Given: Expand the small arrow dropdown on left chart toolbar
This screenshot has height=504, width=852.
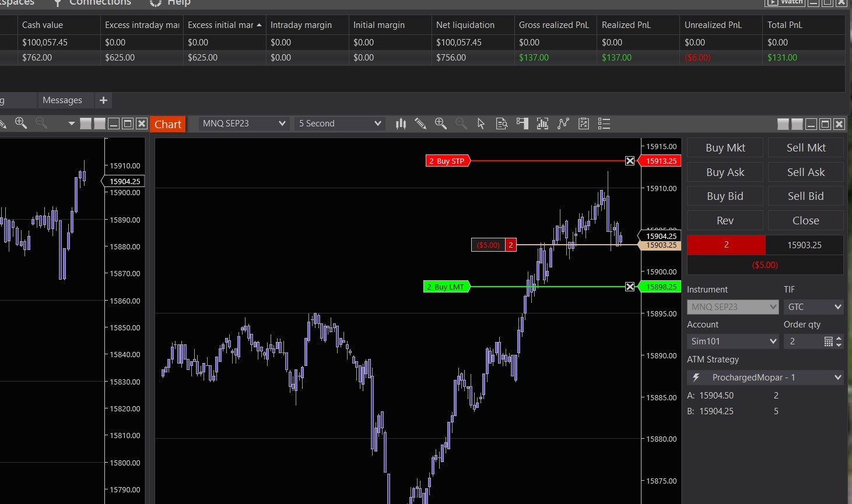Looking at the screenshot, I should (x=71, y=124).
